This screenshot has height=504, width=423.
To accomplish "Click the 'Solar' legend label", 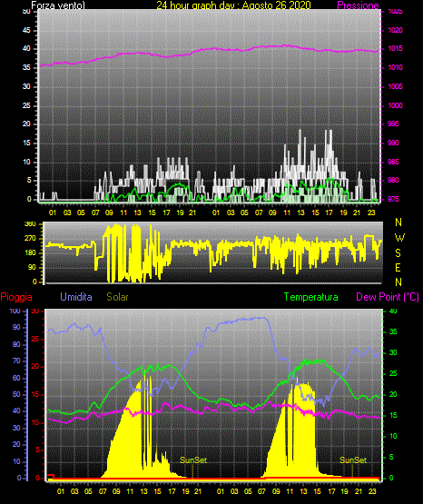I will pyautogui.click(x=117, y=297).
